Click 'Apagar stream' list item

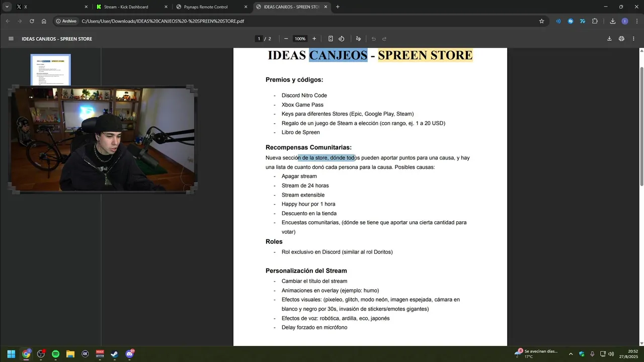pos(299,176)
